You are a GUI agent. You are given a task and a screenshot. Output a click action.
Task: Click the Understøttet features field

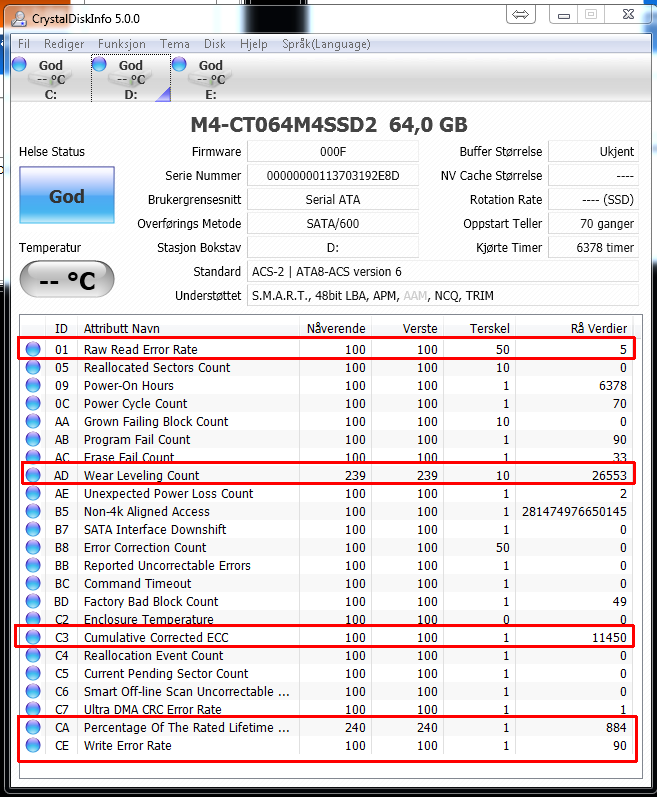pos(443,295)
